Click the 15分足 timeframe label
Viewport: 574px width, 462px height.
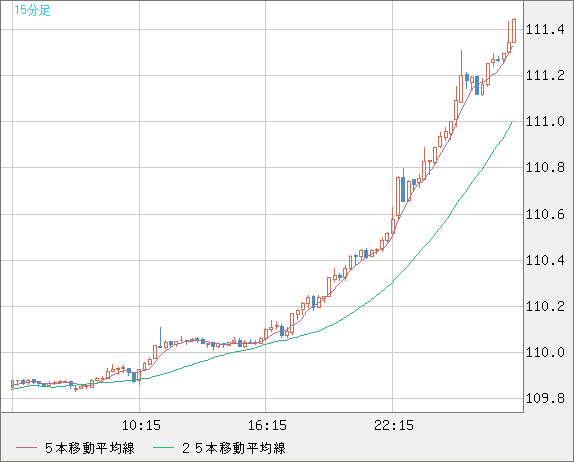32,10
